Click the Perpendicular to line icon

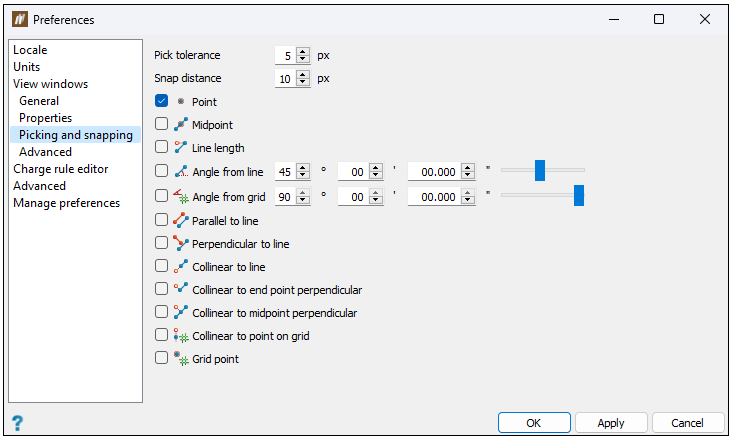pos(181,243)
